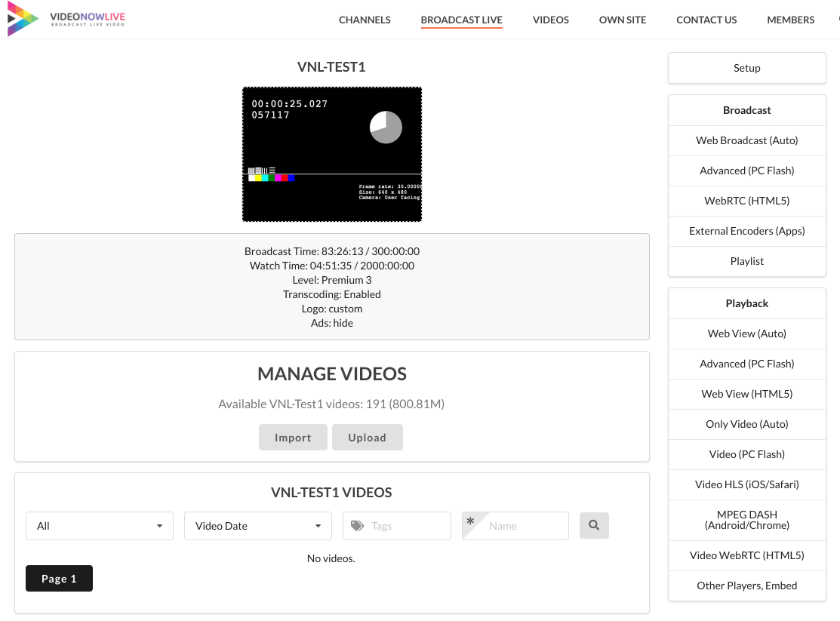Open playback Advanced (PC Flash)

[x=746, y=364]
